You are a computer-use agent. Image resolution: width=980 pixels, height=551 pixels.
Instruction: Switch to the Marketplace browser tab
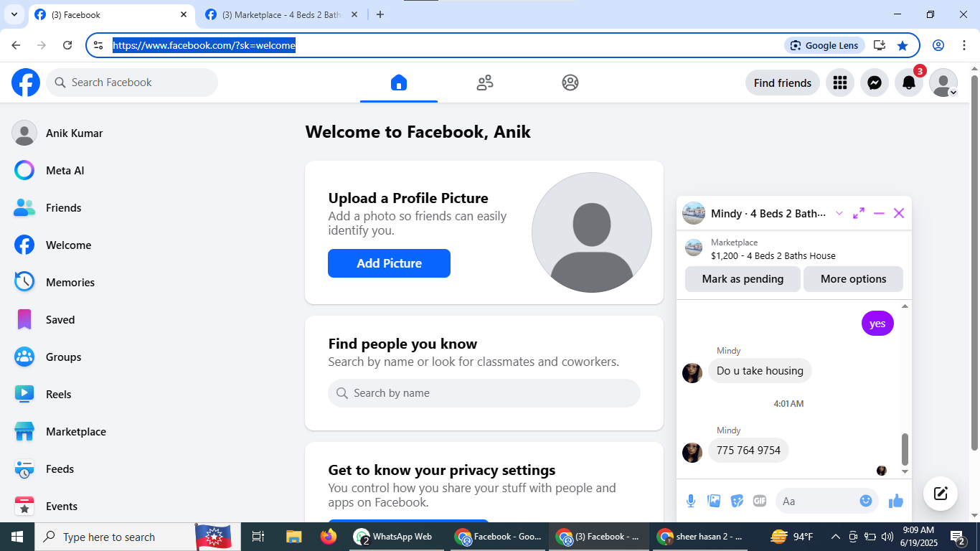click(281, 14)
